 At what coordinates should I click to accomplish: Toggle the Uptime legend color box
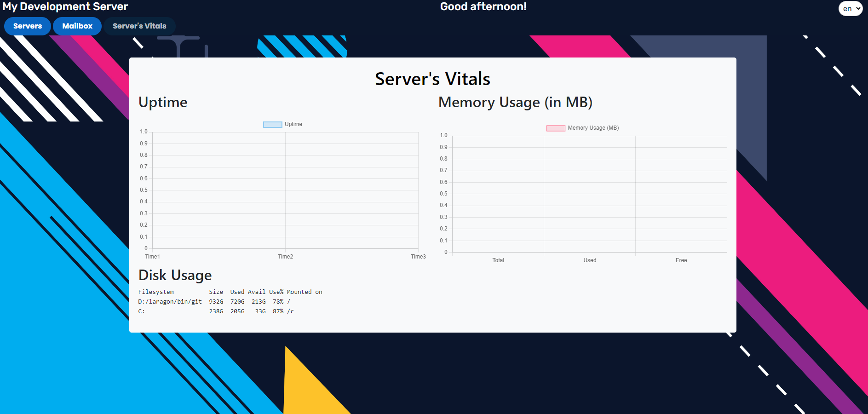272,125
